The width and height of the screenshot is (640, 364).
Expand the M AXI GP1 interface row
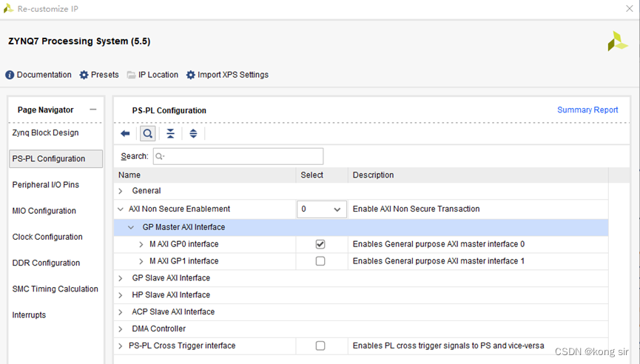point(141,261)
